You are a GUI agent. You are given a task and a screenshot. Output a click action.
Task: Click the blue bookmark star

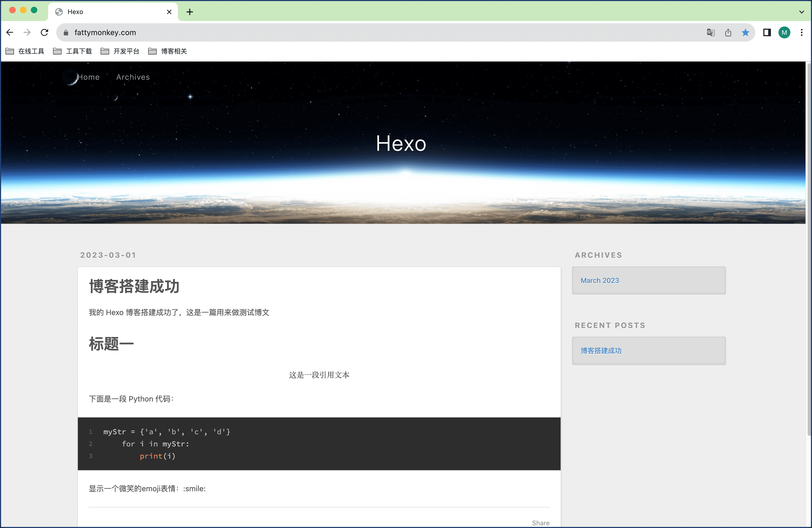coord(746,32)
